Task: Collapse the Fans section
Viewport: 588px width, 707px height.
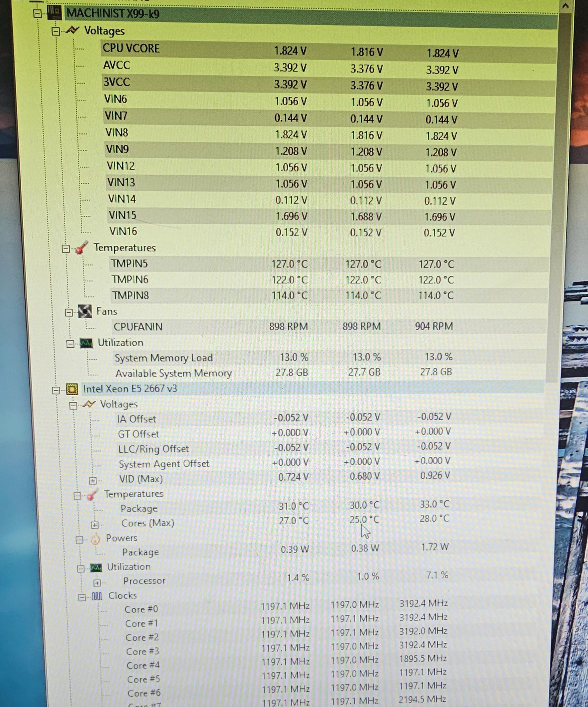Action: click(x=69, y=312)
